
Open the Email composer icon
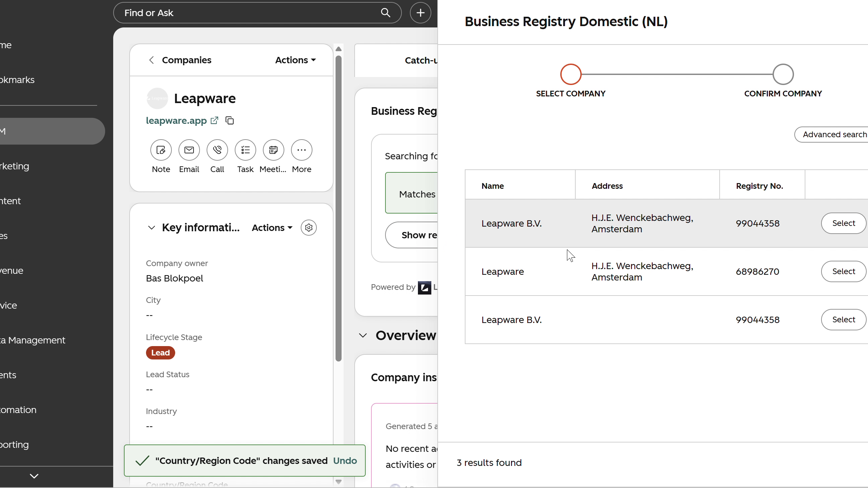(189, 150)
